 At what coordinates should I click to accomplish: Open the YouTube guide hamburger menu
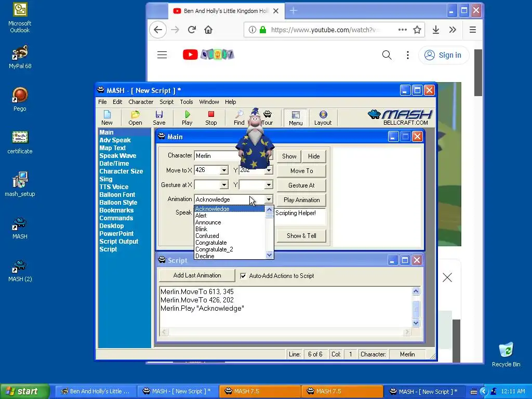[x=162, y=55]
